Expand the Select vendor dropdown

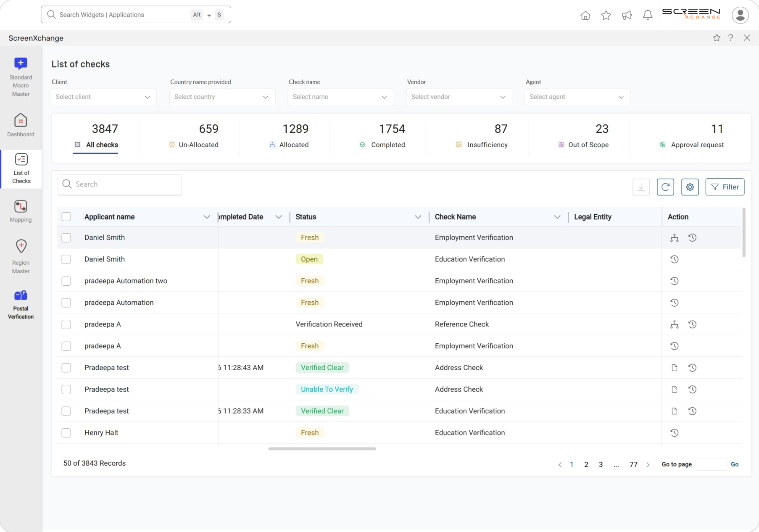(459, 97)
